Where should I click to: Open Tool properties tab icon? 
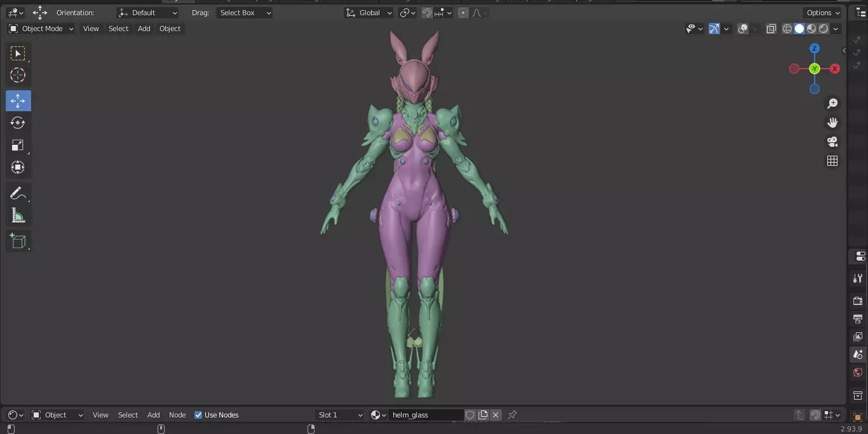click(x=858, y=278)
